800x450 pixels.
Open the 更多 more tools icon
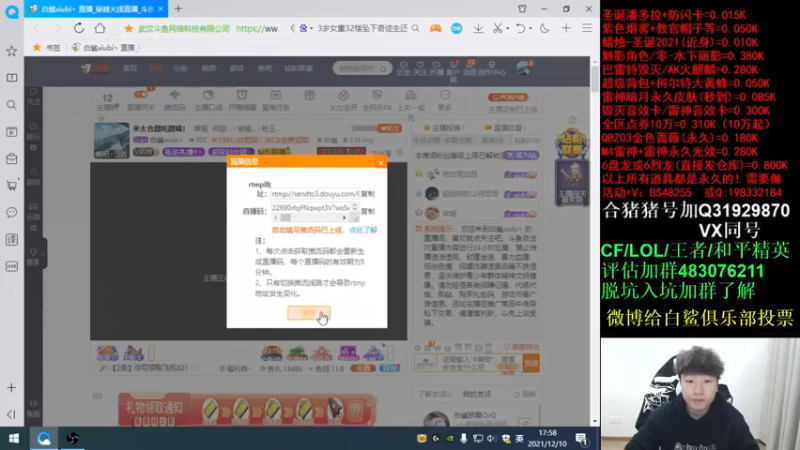point(444,100)
